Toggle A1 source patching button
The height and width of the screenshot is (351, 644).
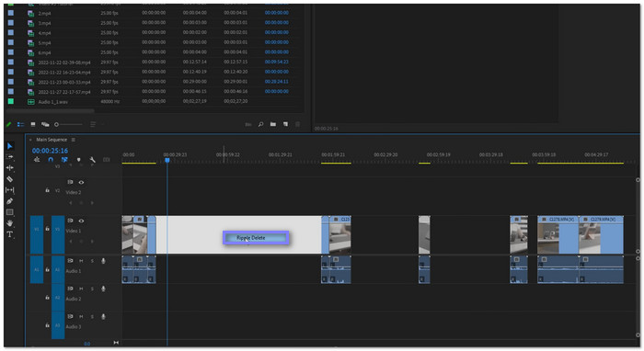[37, 269]
